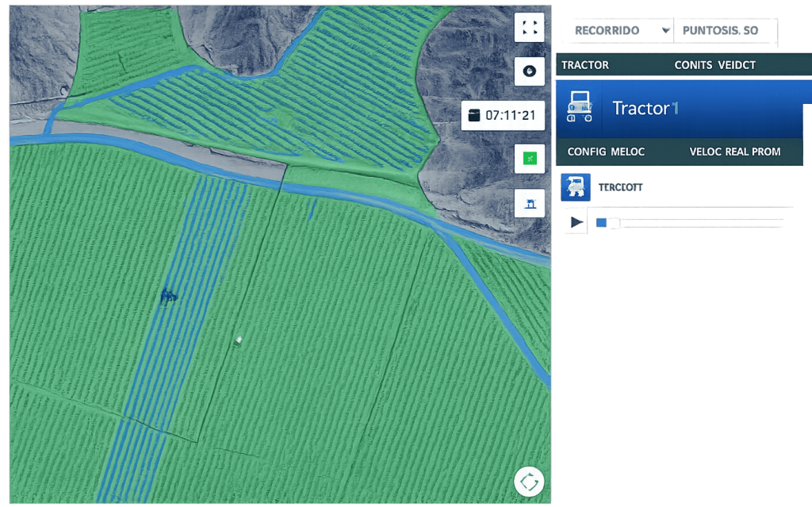812x507 pixels.
Task: Select the TRACTOR column header
Action: tap(585, 65)
